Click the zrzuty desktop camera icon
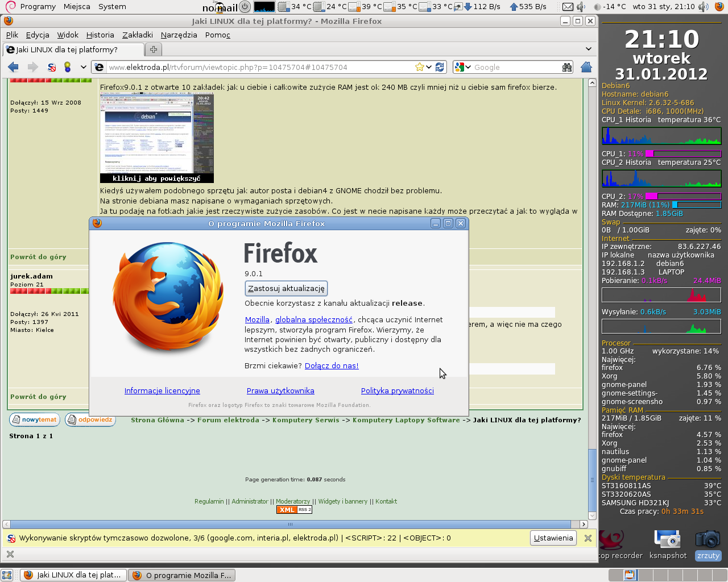 [x=708, y=544]
